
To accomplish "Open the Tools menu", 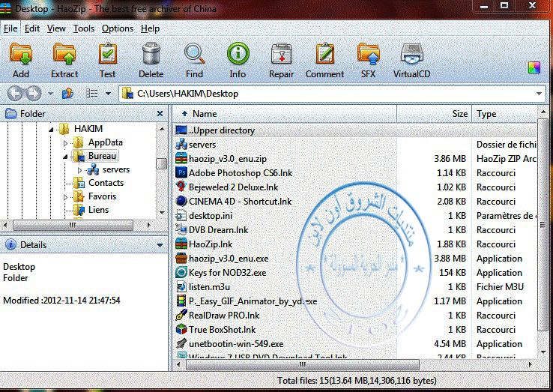I will (84, 28).
